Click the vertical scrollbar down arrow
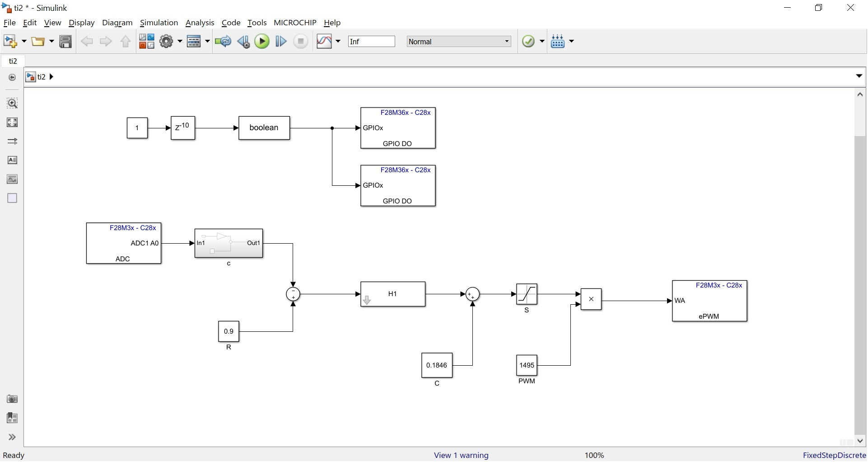The width and height of the screenshot is (868, 462). (x=860, y=441)
